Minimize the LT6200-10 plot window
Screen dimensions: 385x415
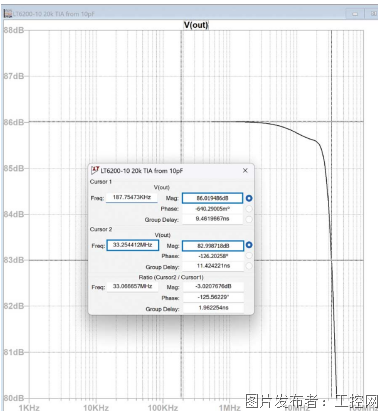point(355,14)
